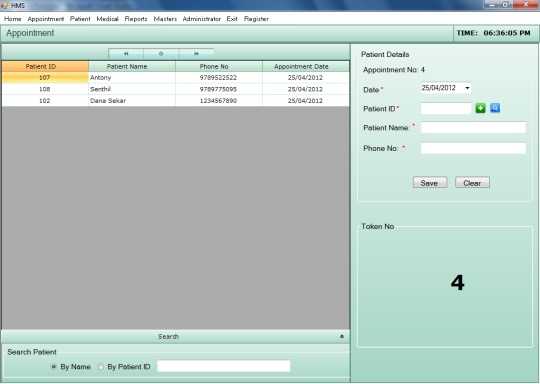Click the green add patient icon
540x384 pixels.
coord(480,108)
